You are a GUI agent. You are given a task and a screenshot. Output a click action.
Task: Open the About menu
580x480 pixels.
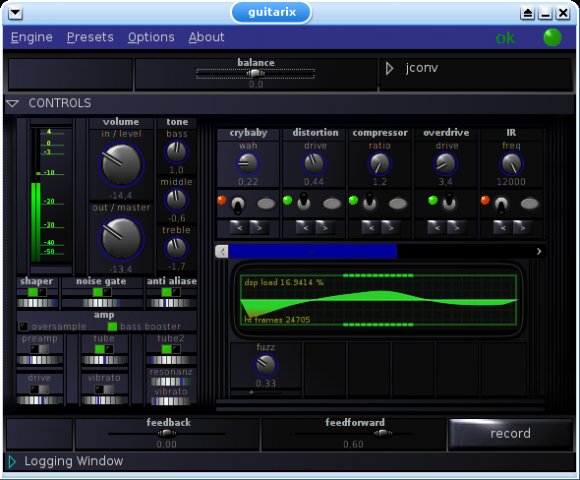206,37
